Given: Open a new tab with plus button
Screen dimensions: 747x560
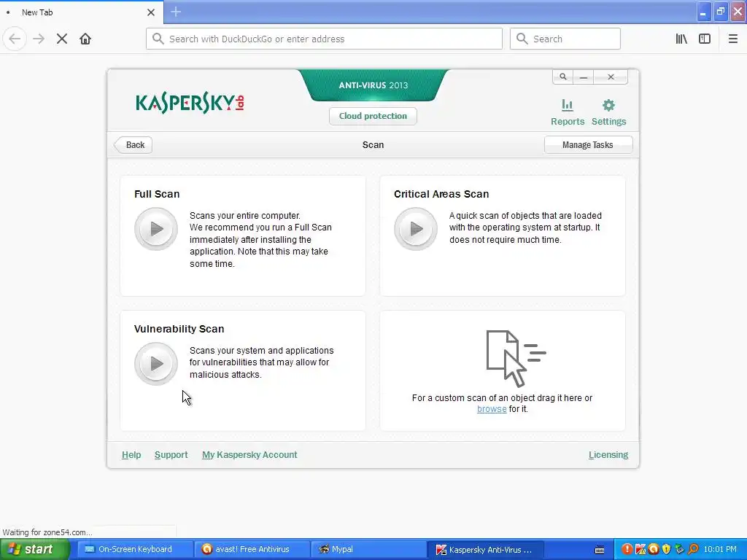Looking at the screenshot, I should 176,12.
